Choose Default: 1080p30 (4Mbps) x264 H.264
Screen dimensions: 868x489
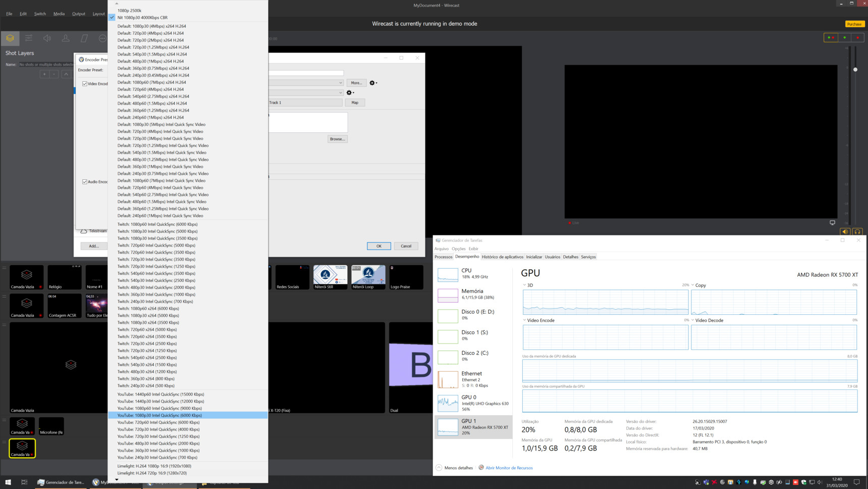(x=188, y=26)
